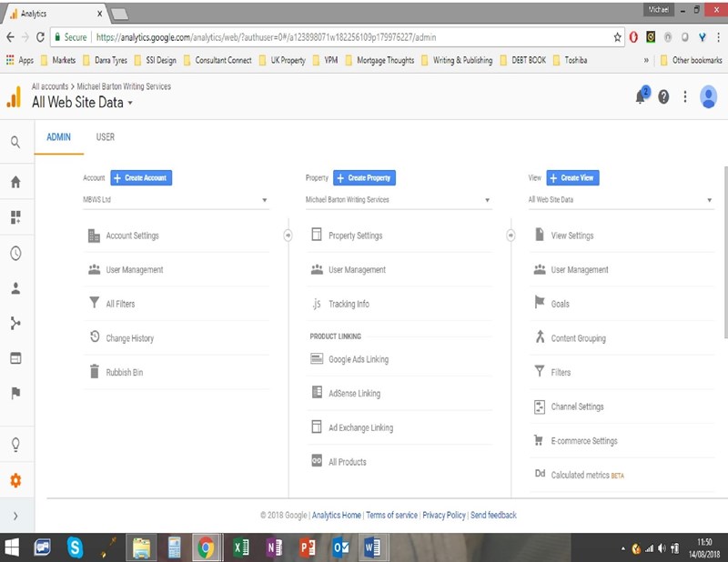This screenshot has width=728, height=562.
Task: Click the browser address bar URL
Action: pos(266,37)
